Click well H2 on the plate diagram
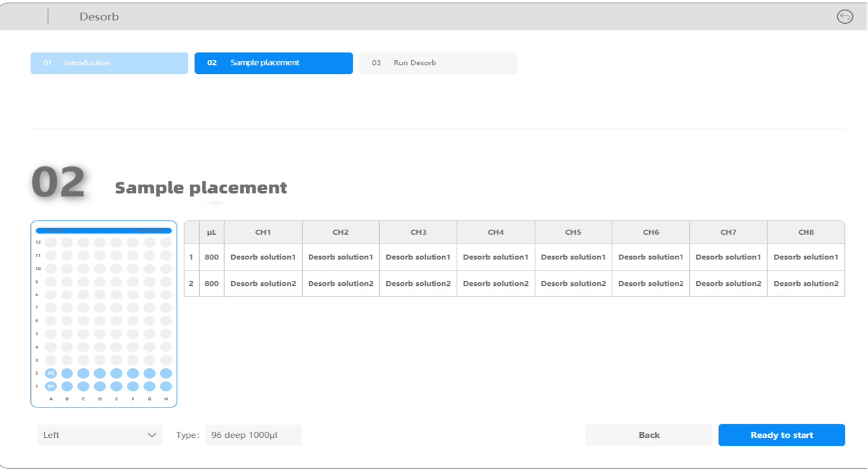This screenshot has height=470, width=868. pos(166,373)
